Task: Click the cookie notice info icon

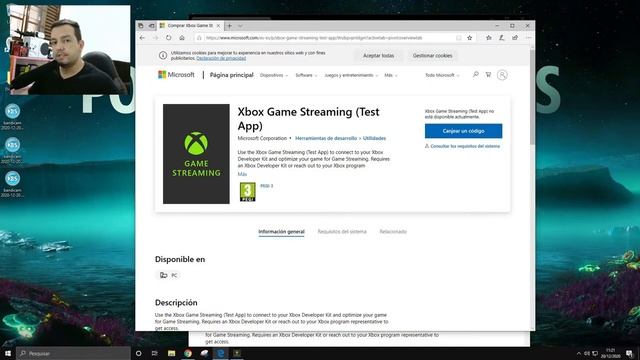Action: pyautogui.click(x=163, y=56)
